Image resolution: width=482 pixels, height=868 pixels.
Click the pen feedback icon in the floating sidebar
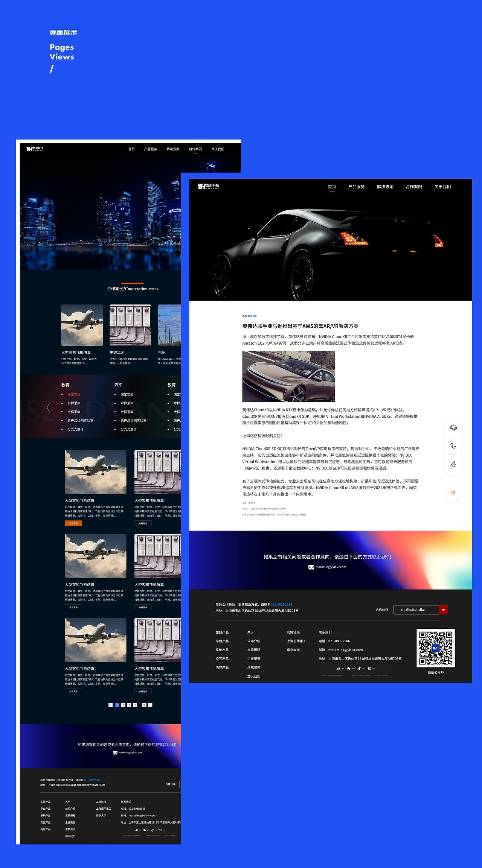[x=453, y=464]
